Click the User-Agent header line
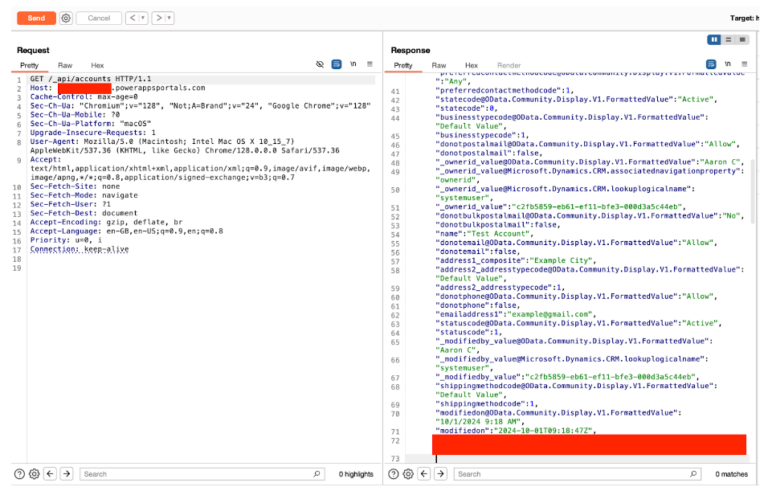Viewport: 768px width, 487px height. pyautogui.click(x=185, y=146)
